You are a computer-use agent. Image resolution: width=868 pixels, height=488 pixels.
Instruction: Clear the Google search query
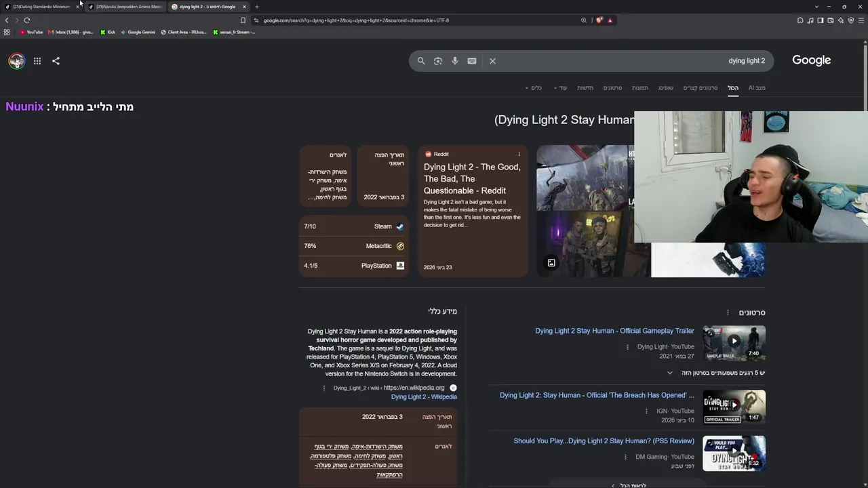492,61
